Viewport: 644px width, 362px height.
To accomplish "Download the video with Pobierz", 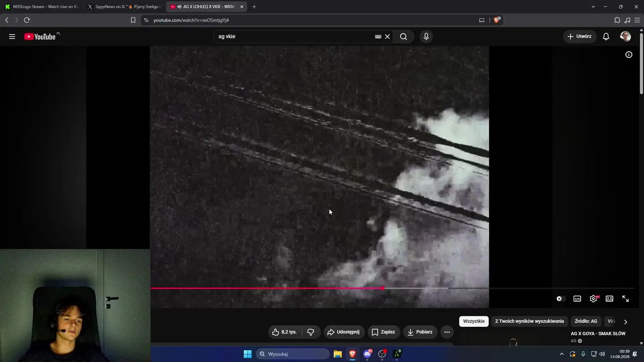I will [420, 332].
